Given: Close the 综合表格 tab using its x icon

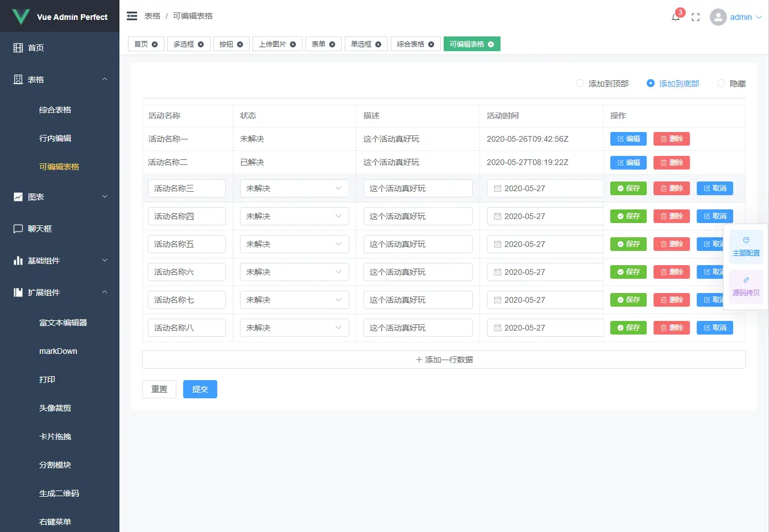Looking at the screenshot, I should coord(431,44).
